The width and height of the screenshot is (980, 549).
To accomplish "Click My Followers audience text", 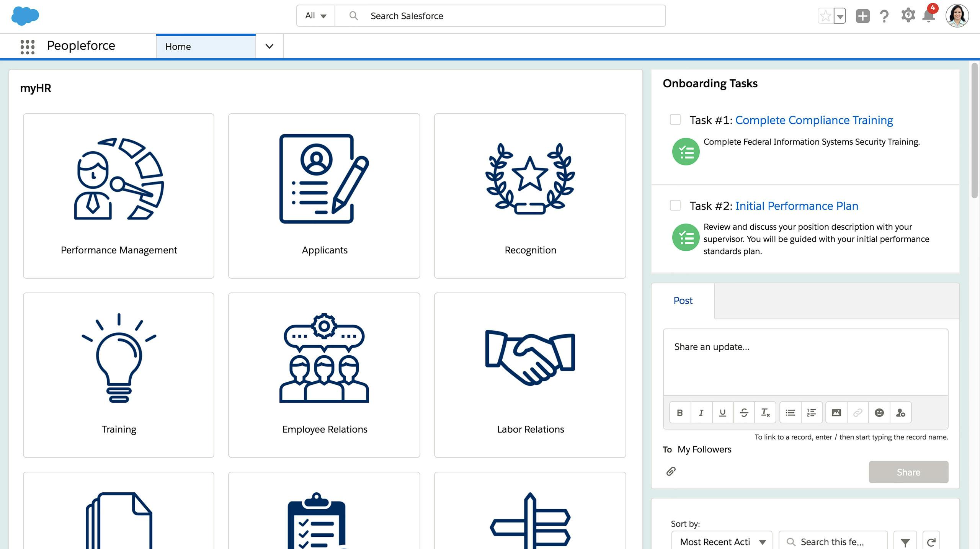I will coord(704,449).
